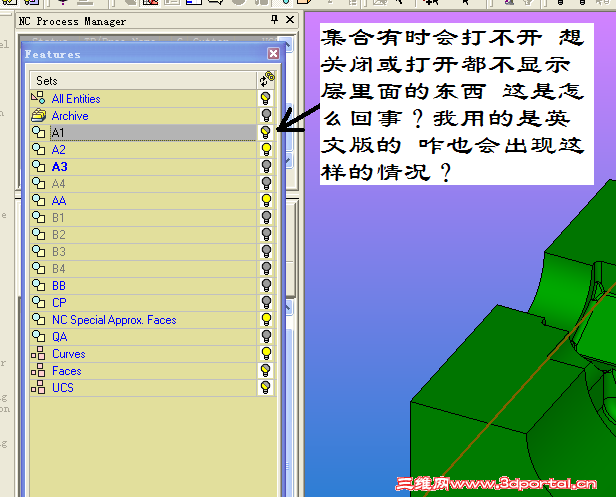Hide Curves via its lightbulb
This screenshot has height=497, width=616.
pyautogui.click(x=266, y=353)
